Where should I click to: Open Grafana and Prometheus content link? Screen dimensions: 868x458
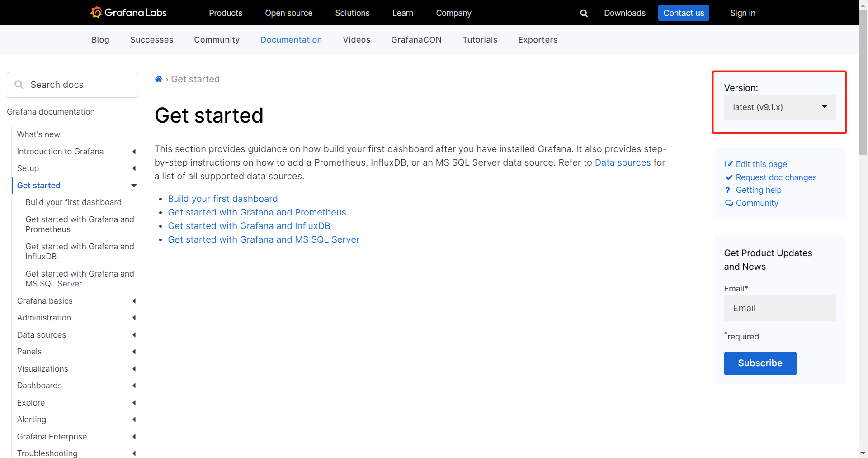click(x=257, y=212)
